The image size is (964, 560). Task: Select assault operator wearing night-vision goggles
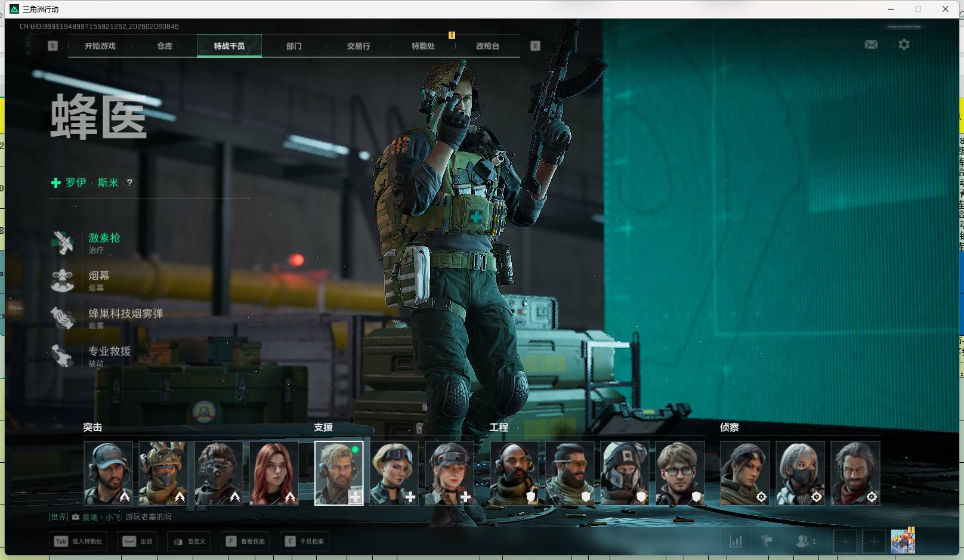(218, 473)
